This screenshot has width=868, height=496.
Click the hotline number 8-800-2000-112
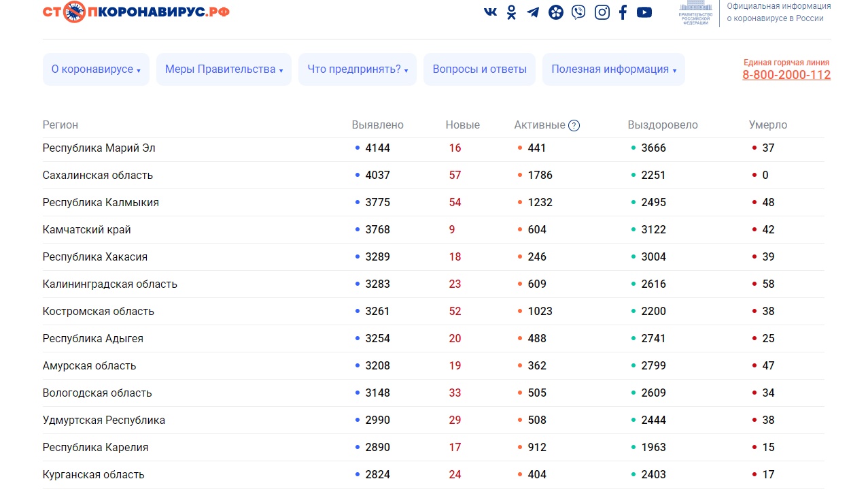point(786,75)
